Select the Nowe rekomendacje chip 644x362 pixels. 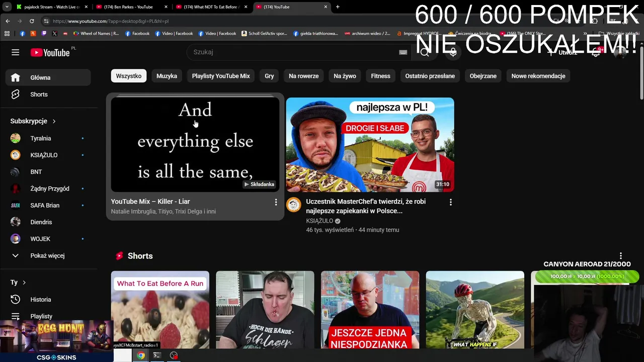[538, 76]
